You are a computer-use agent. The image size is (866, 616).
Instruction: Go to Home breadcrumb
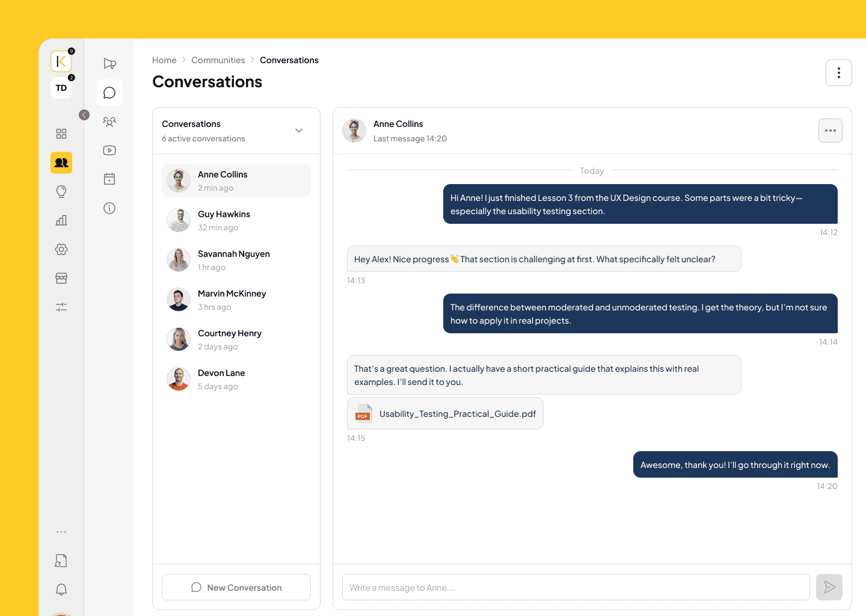click(164, 60)
